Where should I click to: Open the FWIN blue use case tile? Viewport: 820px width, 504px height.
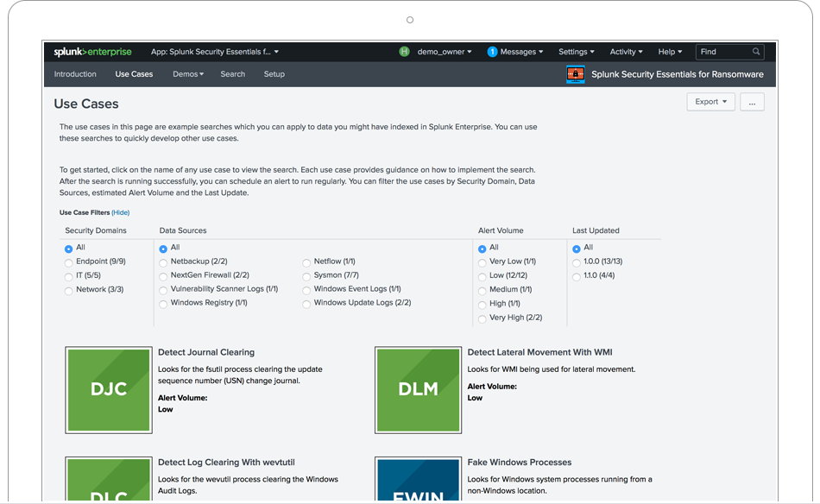tap(419, 478)
